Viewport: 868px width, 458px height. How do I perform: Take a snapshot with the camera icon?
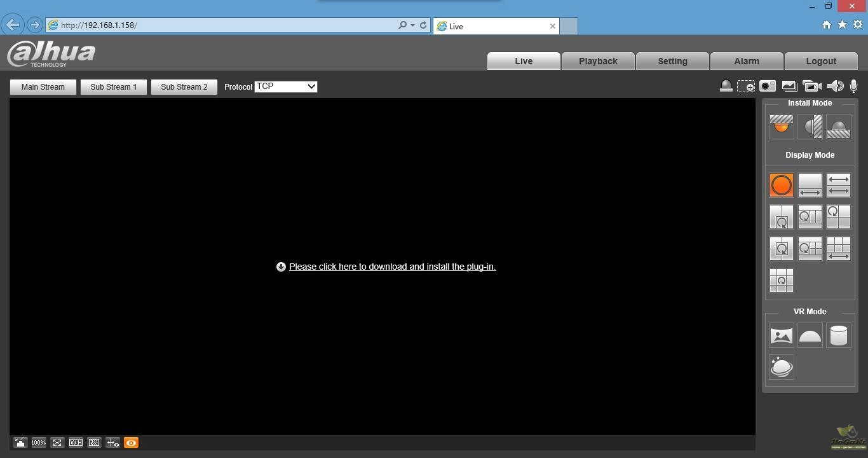(768, 87)
